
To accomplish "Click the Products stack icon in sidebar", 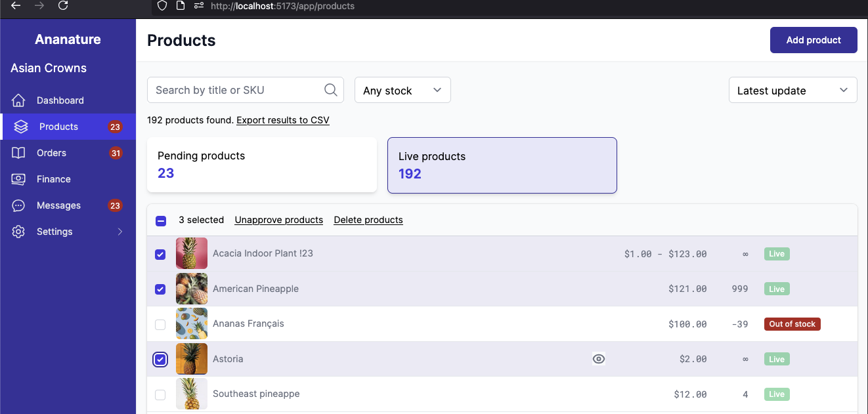I will point(18,126).
